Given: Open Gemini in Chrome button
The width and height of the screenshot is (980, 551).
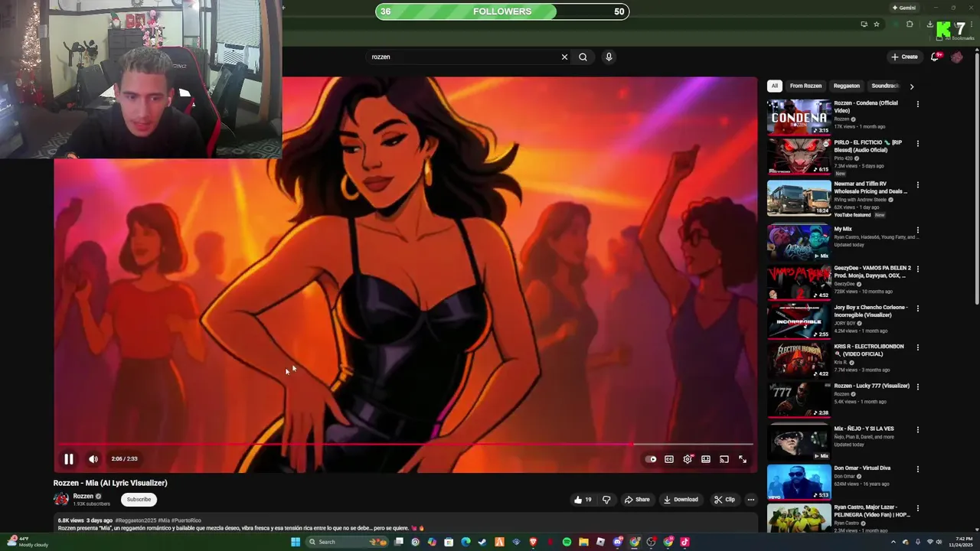Looking at the screenshot, I should [x=903, y=8].
